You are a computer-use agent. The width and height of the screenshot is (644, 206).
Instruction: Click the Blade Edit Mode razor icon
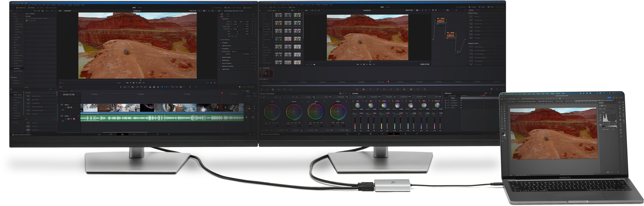(x=133, y=87)
